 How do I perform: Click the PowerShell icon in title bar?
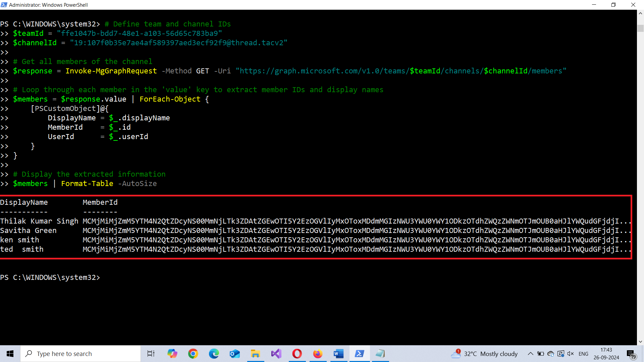click(4, 5)
